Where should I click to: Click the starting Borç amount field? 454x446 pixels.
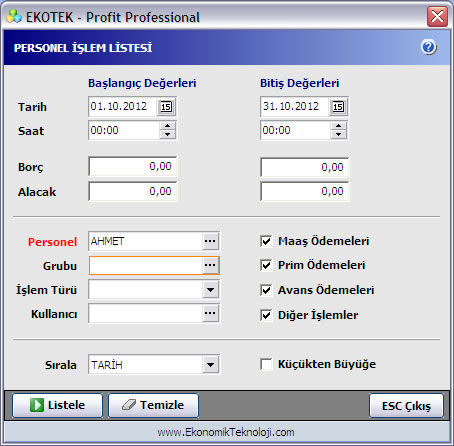[133, 166]
